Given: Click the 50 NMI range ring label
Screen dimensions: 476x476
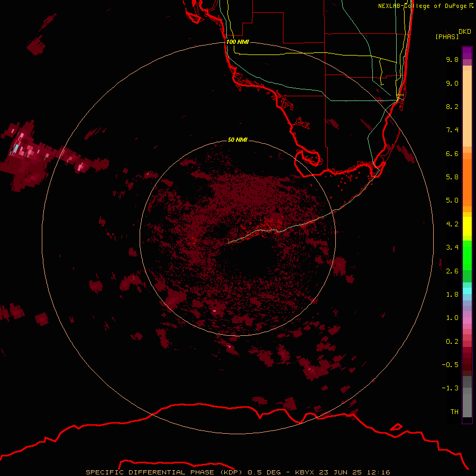Looking at the screenshot, I should coord(237,140).
